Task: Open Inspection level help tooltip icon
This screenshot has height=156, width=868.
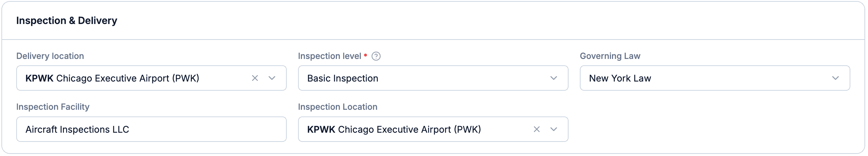Action: click(x=376, y=56)
